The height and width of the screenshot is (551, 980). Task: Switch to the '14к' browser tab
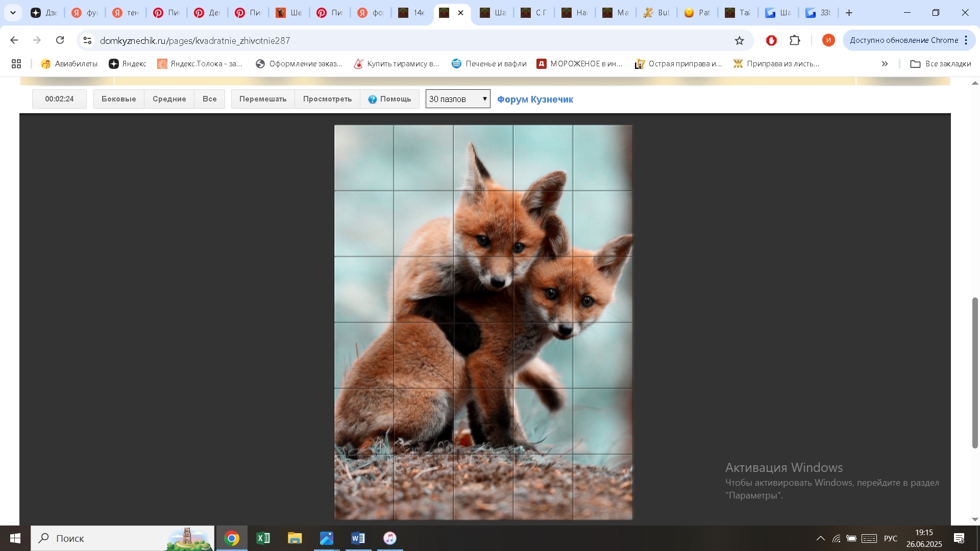(x=412, y=13)
